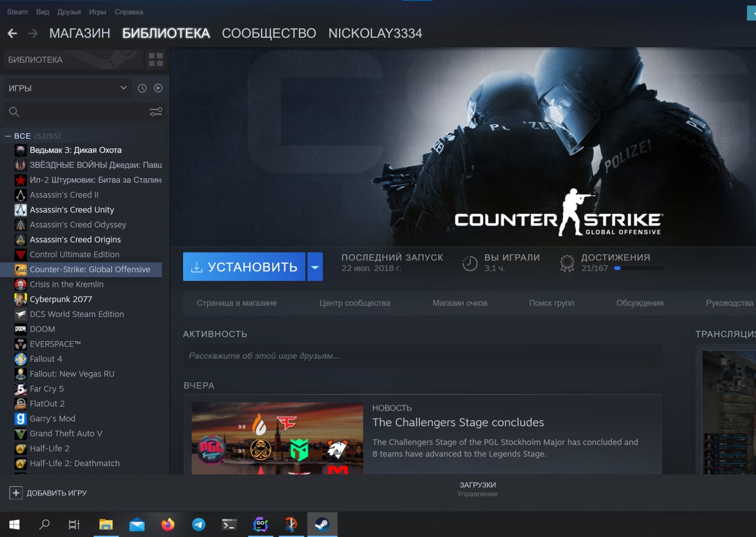Click the Control Ultimate Edition icon

[21, 254]
